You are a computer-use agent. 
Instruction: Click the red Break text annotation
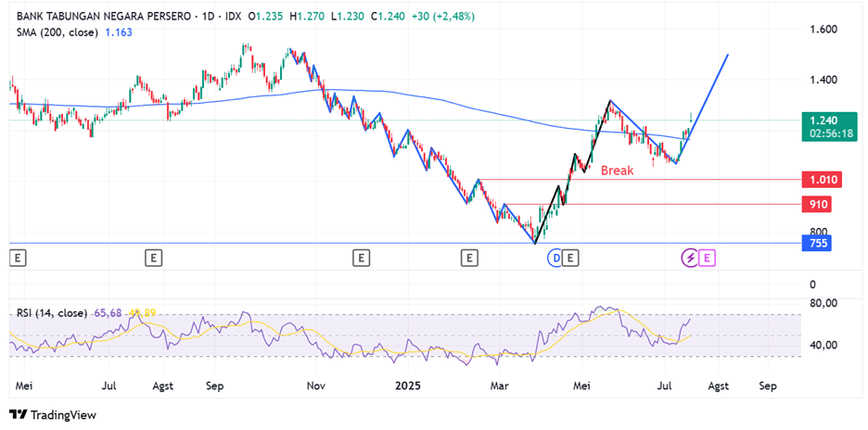pos(617,171)
